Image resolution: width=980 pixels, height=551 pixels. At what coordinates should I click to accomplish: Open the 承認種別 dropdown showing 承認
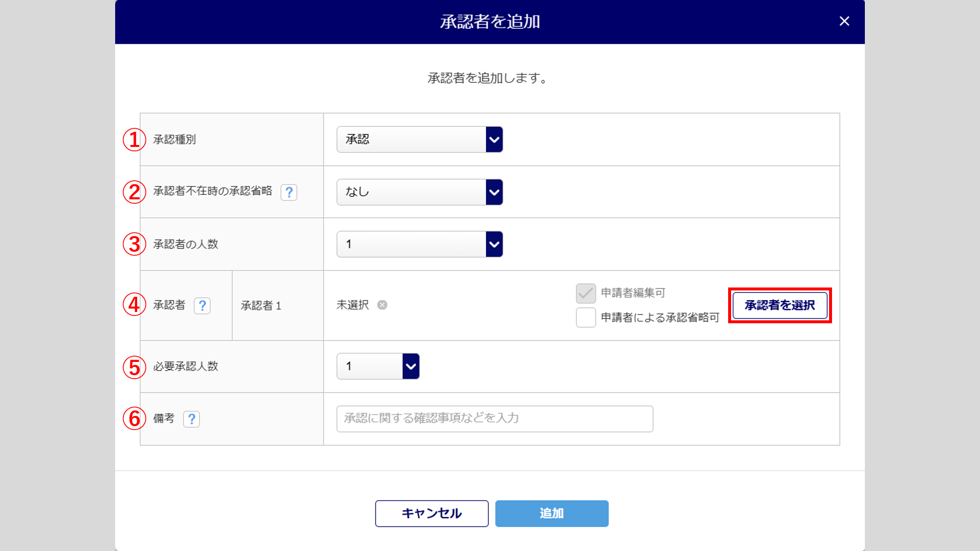(412, 140)
